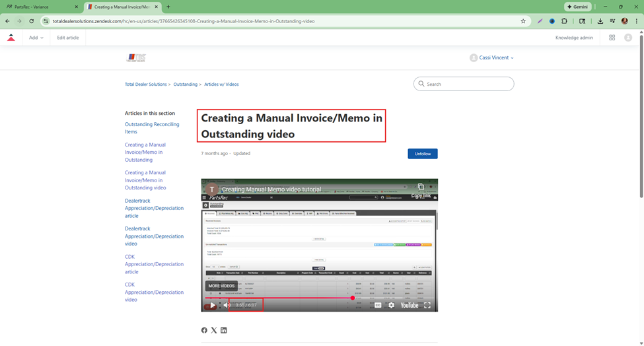Switch to PartsRec - Variance tab
This screenshot has height=346, width=644.
pyautogui.click(x=41, y=7)
